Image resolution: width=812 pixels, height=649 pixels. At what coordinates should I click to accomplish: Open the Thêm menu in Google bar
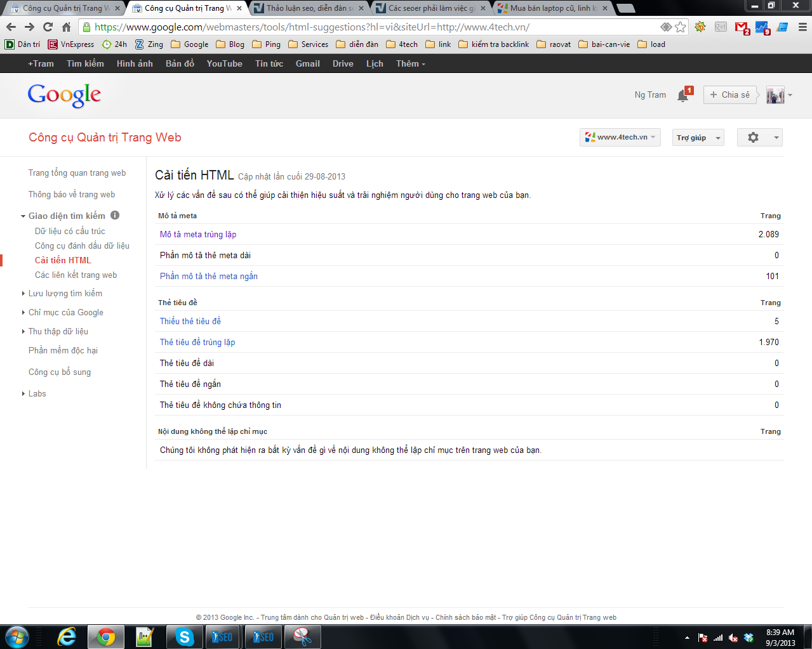click(410, 63)
